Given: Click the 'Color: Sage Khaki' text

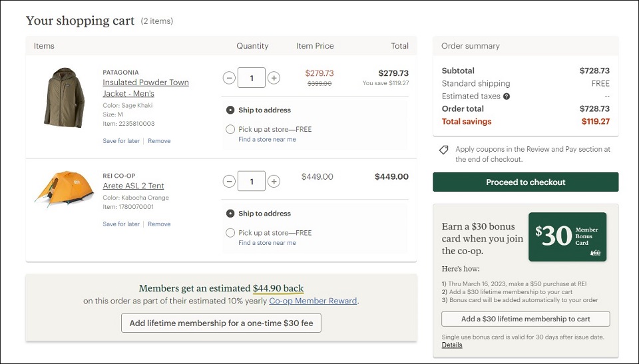Looking at the screenshot, I should click(x=128, y=106).
